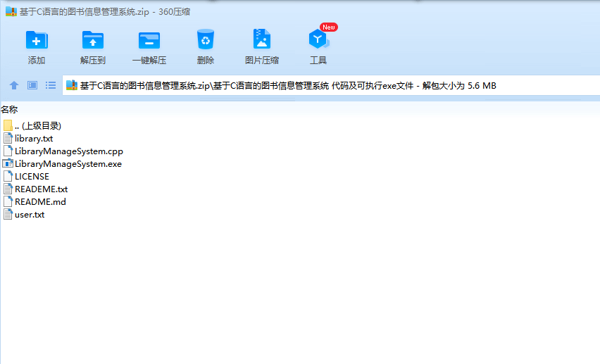Viewport: 600px width, 364px height.
Task: Click the LibraryManageSystem.cpp file icon
Action: [x=8, y=151]
